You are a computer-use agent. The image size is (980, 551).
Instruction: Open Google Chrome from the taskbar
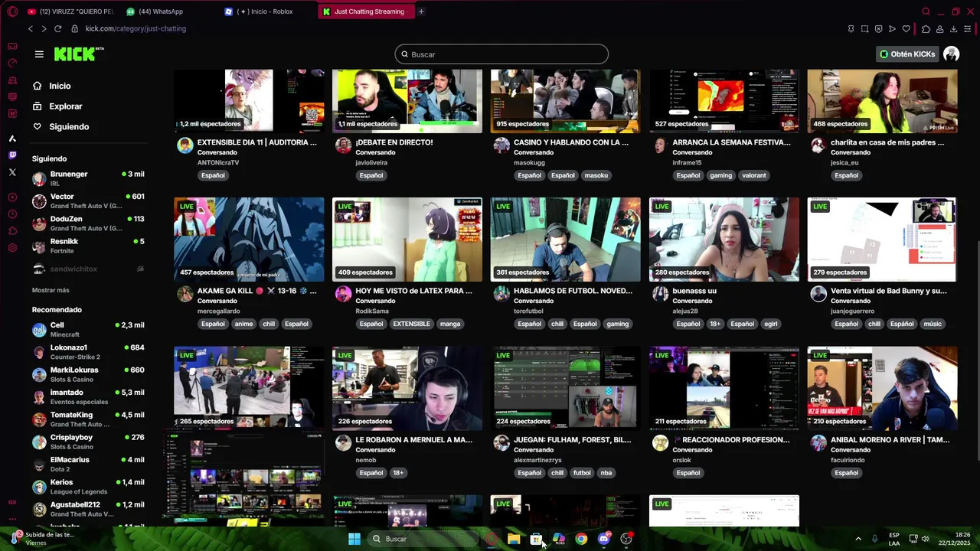[581, 539]
